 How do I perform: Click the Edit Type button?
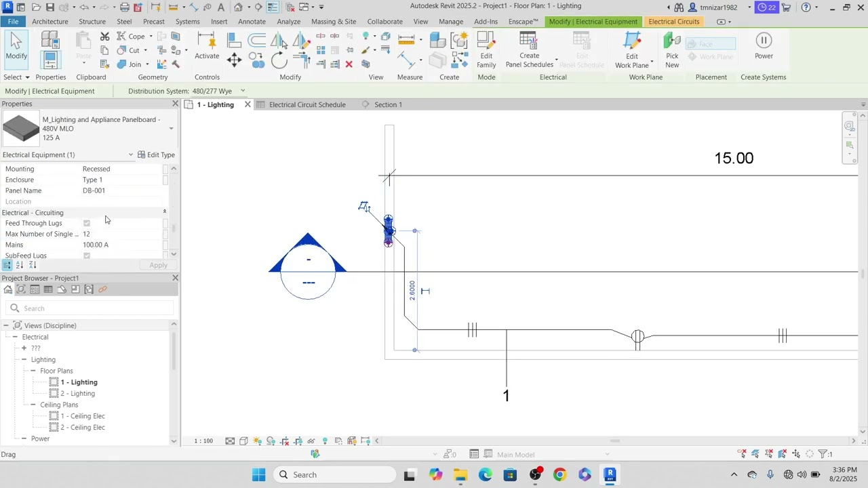click(x=156, y=155)
